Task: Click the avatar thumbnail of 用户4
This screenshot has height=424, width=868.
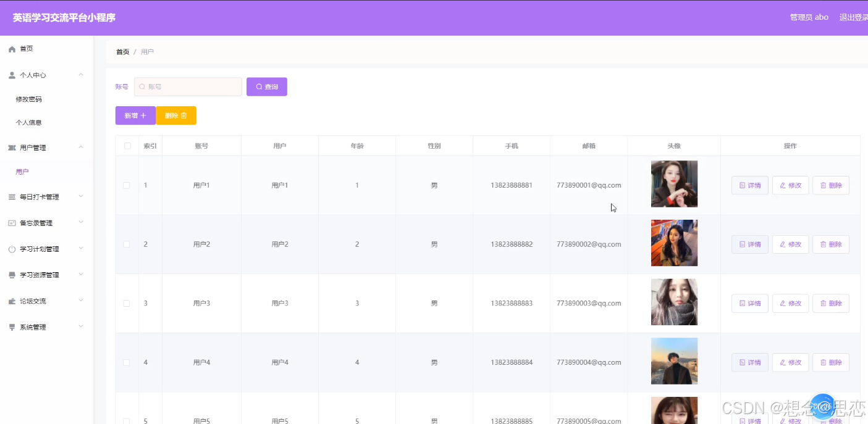Action: coord(674,361)
